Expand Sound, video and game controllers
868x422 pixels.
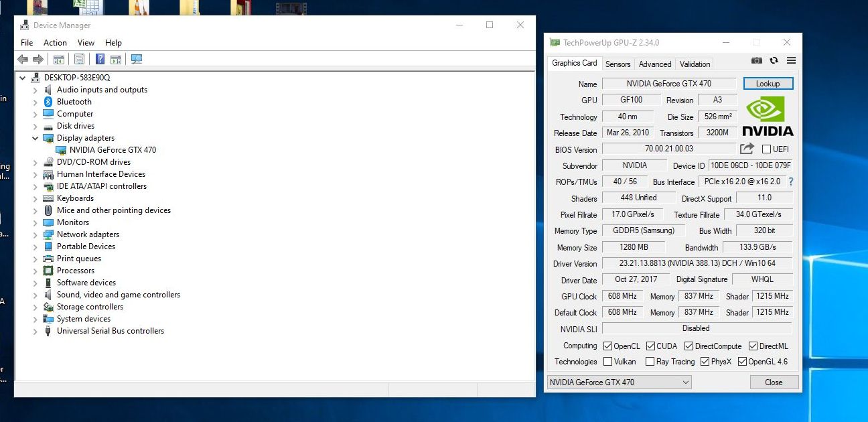(x=35, y=295)
